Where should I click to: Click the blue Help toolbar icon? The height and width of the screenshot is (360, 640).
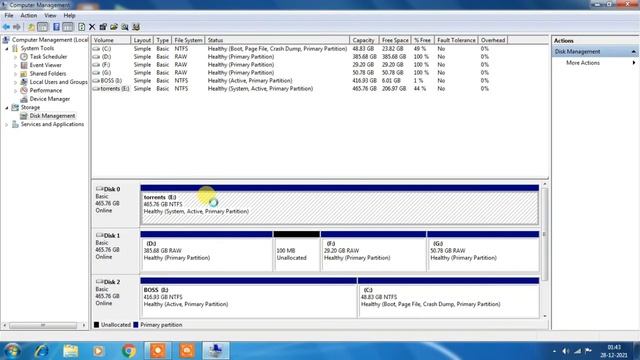pyautogui.click(x=56, y=27)
